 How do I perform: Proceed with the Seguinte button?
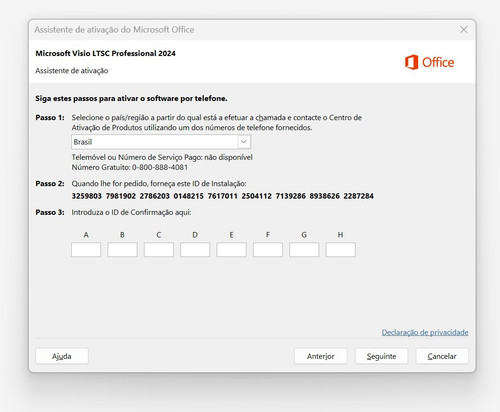[381, 356]
